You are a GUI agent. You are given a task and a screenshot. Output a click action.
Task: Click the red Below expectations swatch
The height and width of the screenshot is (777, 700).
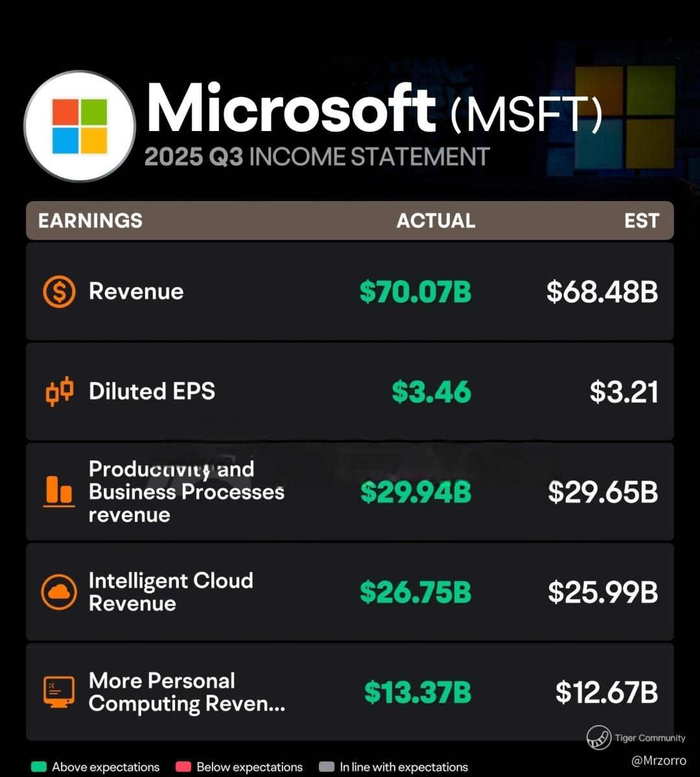(183, 767)
